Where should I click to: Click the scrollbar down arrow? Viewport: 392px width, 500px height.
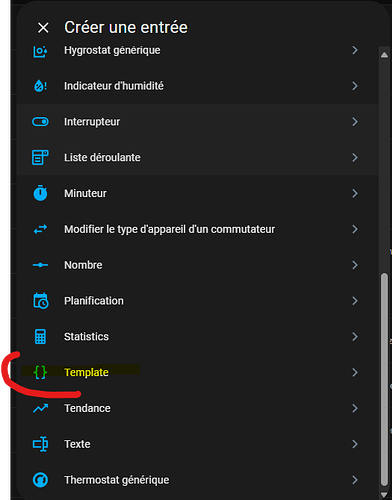pos(384,495)
